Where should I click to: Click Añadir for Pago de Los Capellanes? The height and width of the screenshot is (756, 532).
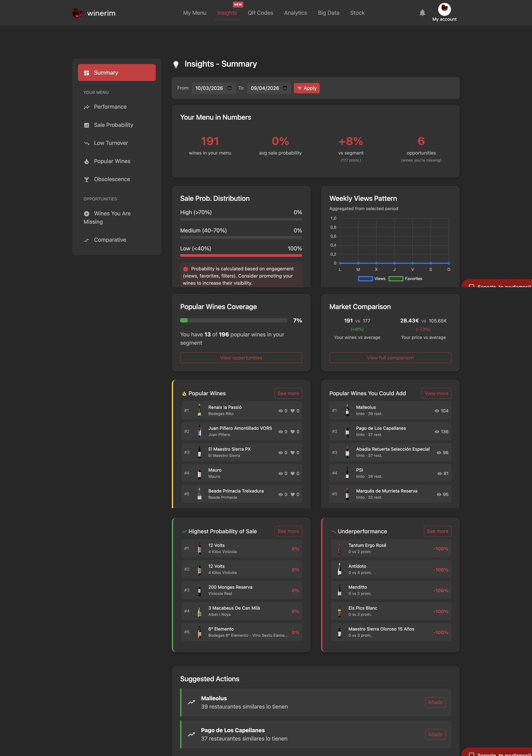436,734
